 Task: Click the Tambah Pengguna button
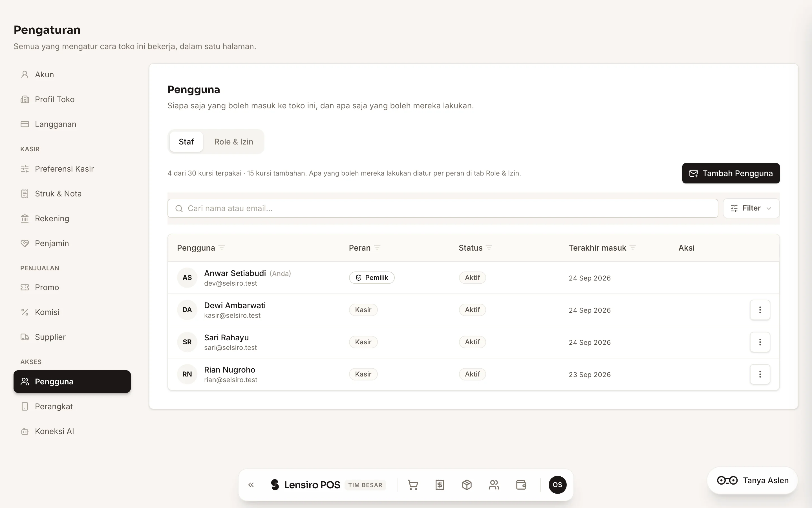tap(731, 173)
